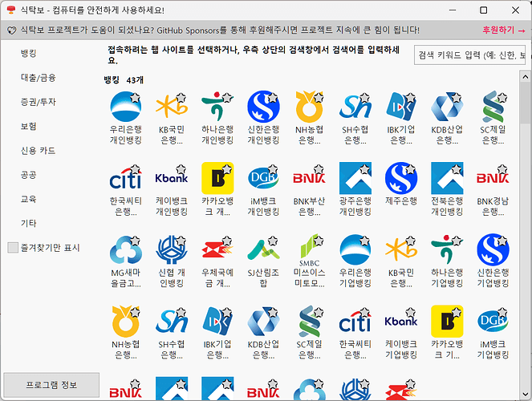Open KDB산업 은행 icon in the first row
This screenshot has width=532, height=401.
click(447, 107)
